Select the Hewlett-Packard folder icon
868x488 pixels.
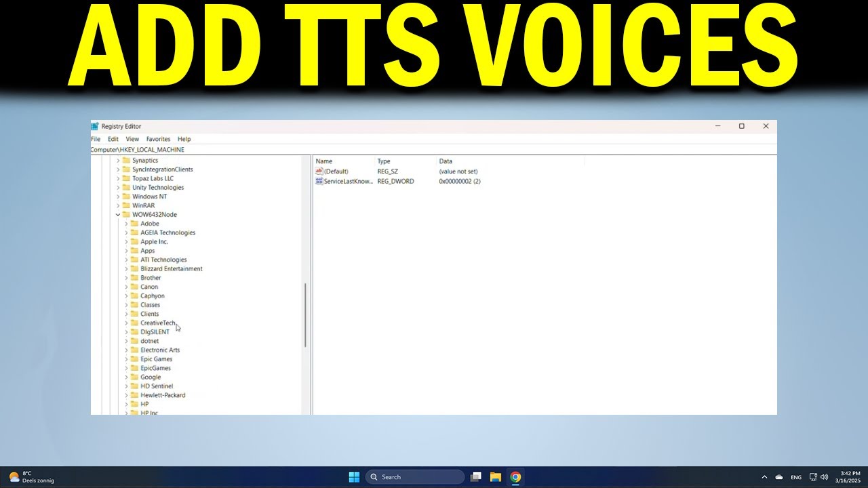click(134, 395)
